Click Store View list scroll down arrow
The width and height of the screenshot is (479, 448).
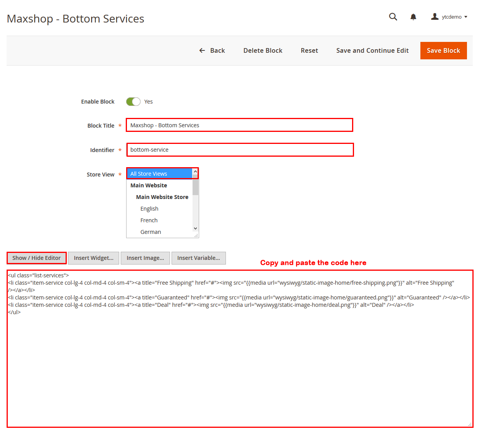click(x=196, y=228)
